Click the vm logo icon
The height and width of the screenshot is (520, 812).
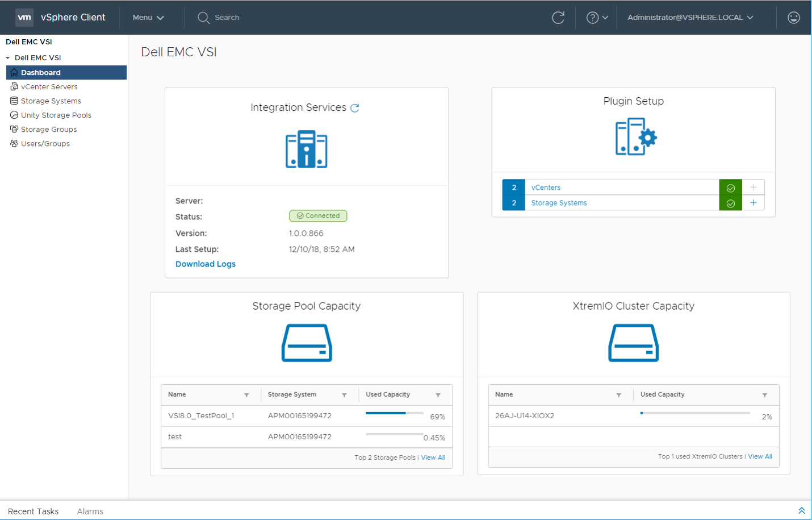tap(24, 18)
